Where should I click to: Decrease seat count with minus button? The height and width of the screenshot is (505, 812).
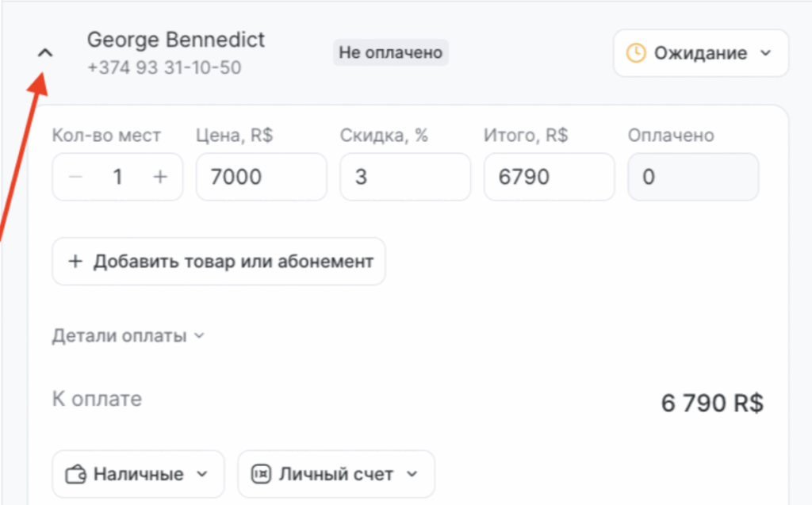(75, 177)
